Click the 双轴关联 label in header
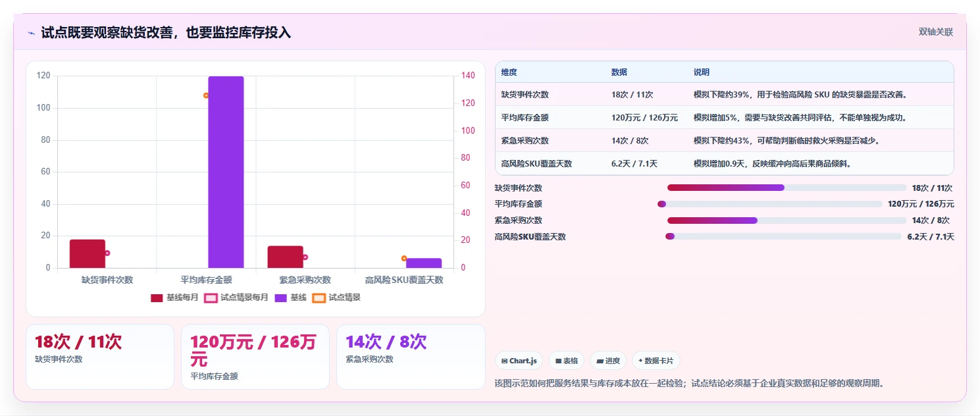The height and width of the screenshot is (416, 980). [x=936, y=32]
